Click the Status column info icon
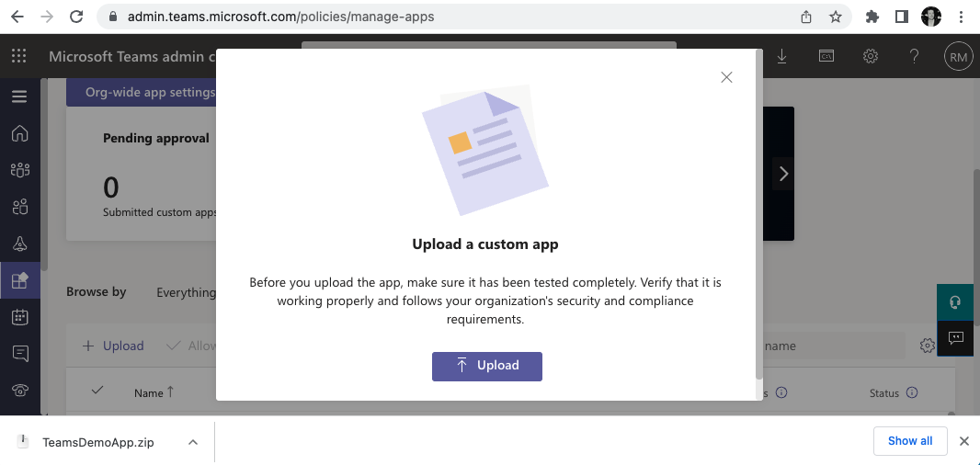Screen dimensions: 980x465 point(912,393)
